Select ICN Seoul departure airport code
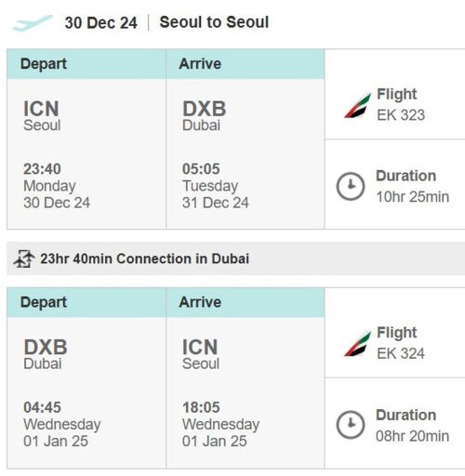The width and height of the screenshot is (465, 476). pos(42,115)
